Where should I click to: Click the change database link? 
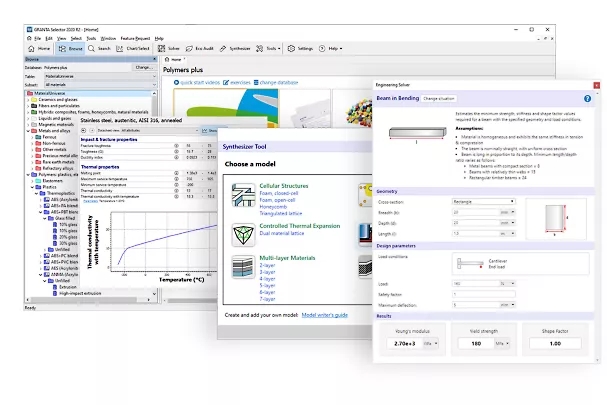[x=276, y=82]
